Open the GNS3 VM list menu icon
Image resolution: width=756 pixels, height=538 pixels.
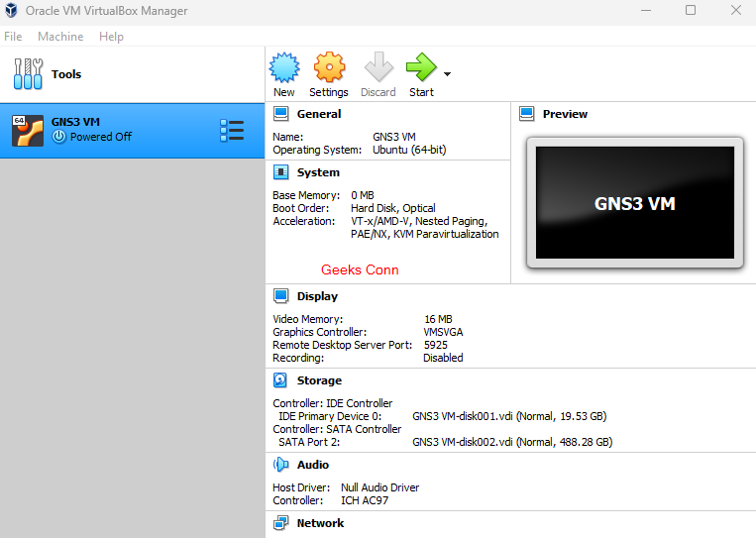point(232,130)
